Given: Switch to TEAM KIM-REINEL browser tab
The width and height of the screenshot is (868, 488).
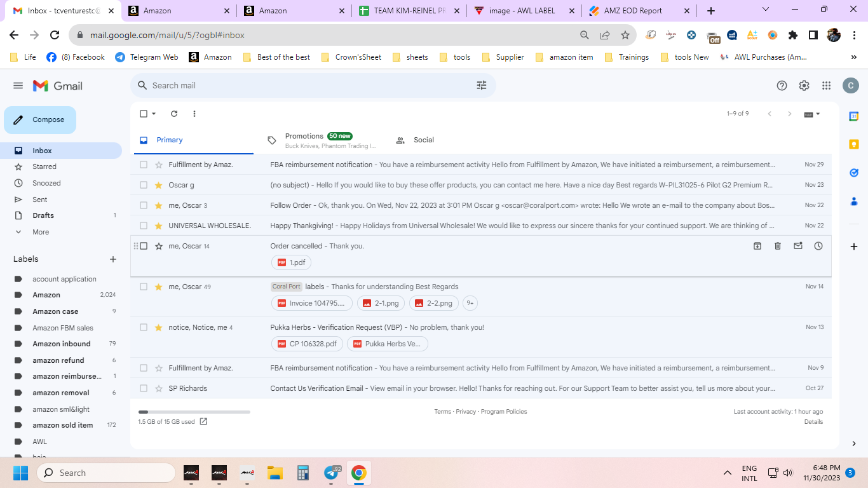Looking at the screenshot, I should coord(410,11).
